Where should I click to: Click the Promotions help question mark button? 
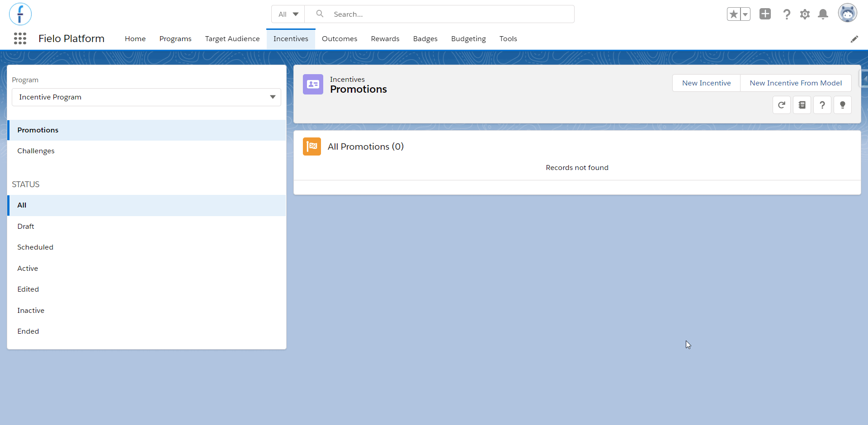point(822,105)
